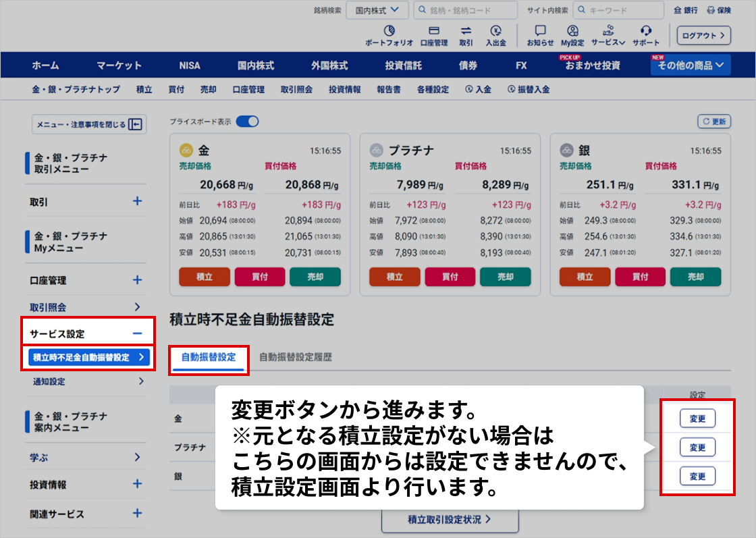Viewport: 756px width, 538px height.
Task: Switch to the 自動振替設定履歴 tab
Action: 295,357
